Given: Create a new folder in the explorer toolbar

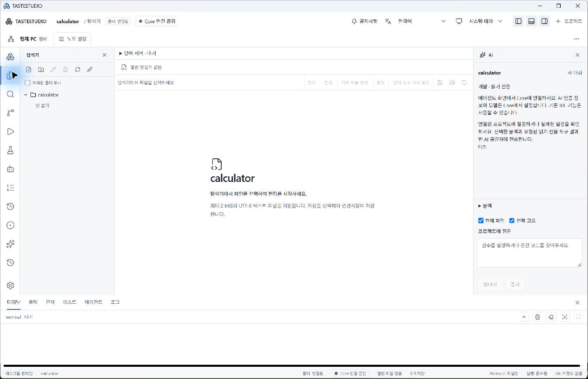Looking at the screenshot, I should (41, 70).
